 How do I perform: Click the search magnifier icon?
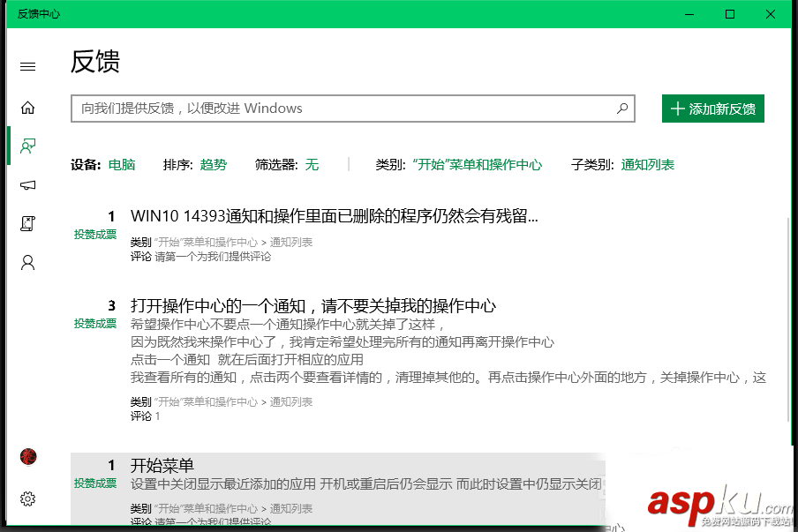(x=622, y=109)
